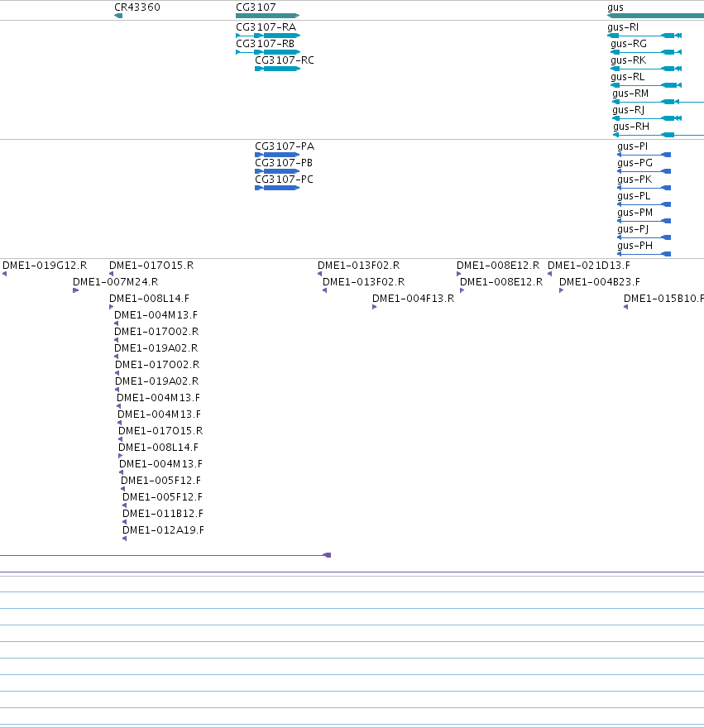Choose the gus-PH protein track item
Viewport: 704px width, 728px height.
[644, 254]
